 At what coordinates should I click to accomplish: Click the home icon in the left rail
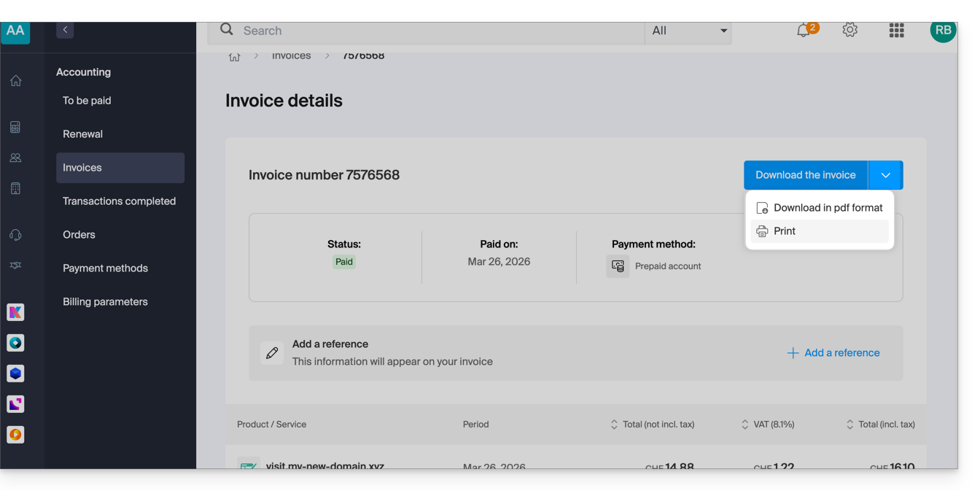click(x=15, y=81)
